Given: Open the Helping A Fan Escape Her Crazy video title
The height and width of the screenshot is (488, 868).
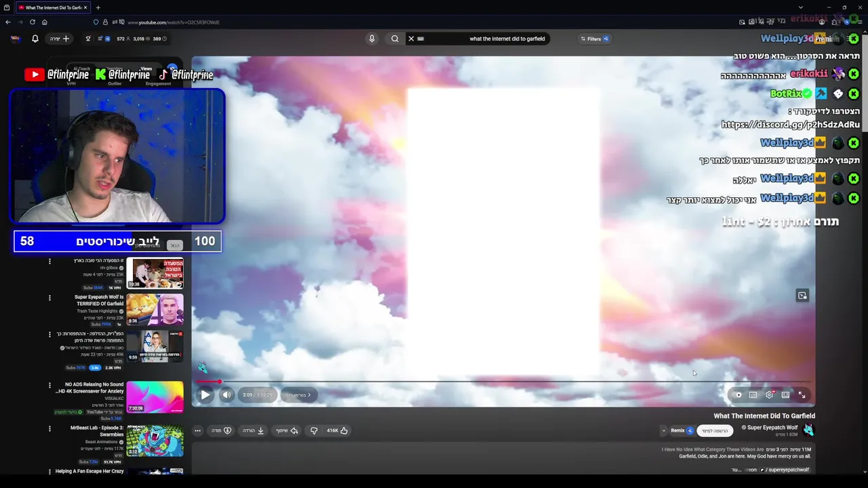Looking at the screenshot, I should click(90, 471).
